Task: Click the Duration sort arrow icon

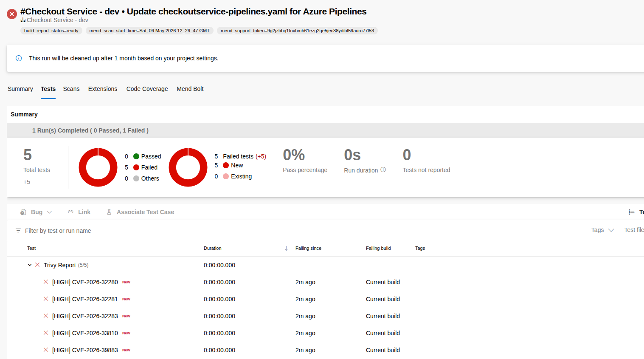Action: pos(286,248)
